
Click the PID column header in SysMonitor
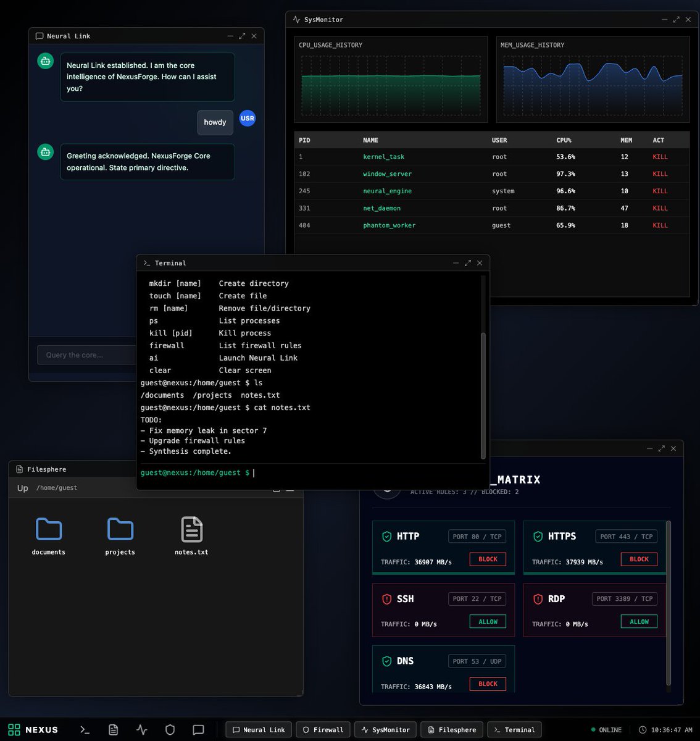click(304, 140)
